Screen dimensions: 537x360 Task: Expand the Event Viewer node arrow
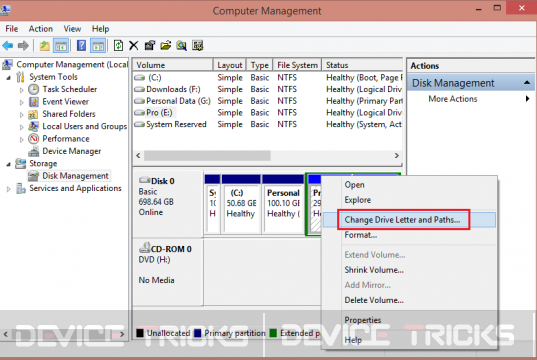click(22, 102)
